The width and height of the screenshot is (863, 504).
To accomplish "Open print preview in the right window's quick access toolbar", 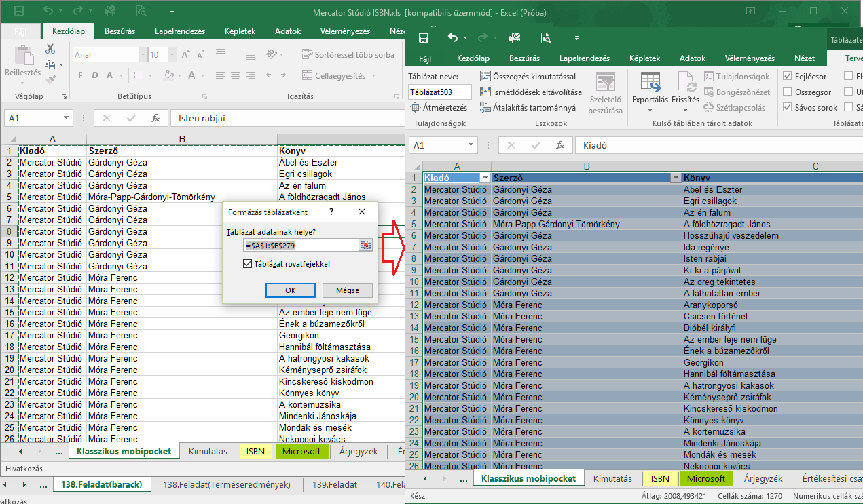I will pos(545,38).
